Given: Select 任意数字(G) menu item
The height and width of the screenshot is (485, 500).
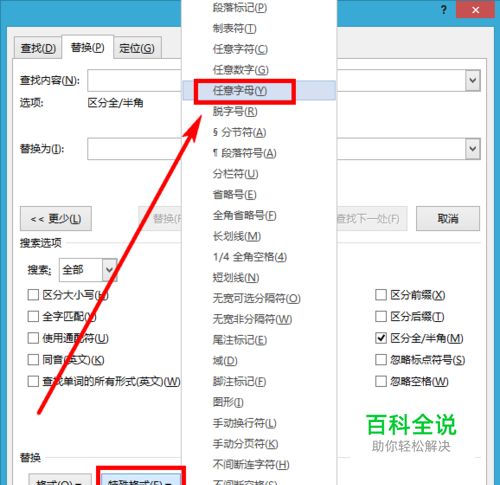Looking at the screenshot, I should [x=259, y=70].
